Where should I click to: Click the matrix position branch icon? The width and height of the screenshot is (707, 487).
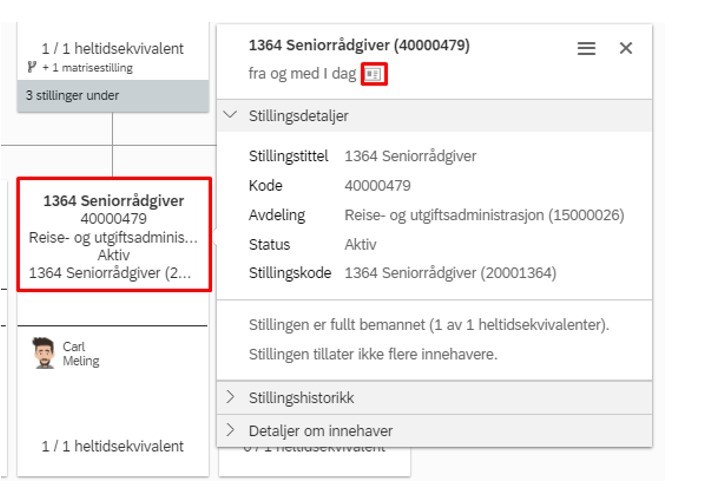[32, 67]
